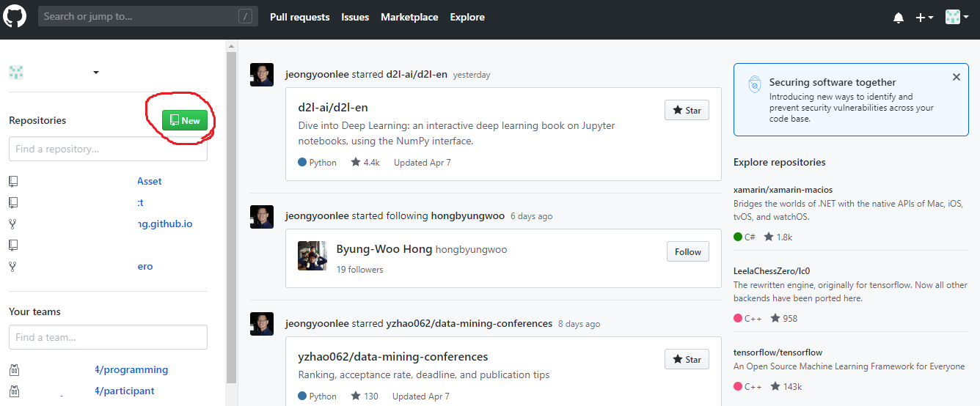
Task: Expand the account switcher dropdown in sidebar
Action: (x=95, y=73)
